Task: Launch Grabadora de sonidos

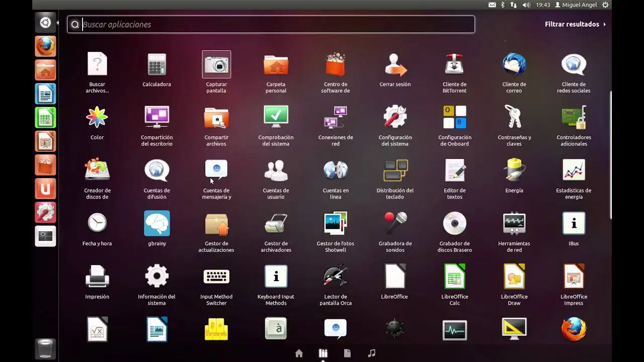Action: click(x=395, y=223)
